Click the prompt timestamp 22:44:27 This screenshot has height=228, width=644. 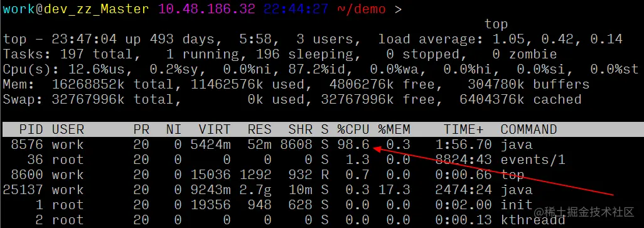tap(296, 9)
